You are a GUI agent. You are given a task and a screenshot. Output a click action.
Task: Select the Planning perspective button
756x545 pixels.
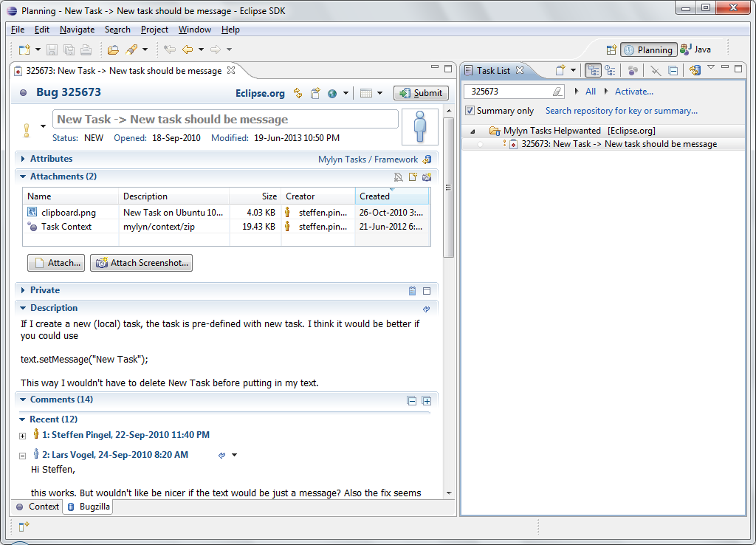click(x=649, y=49)
